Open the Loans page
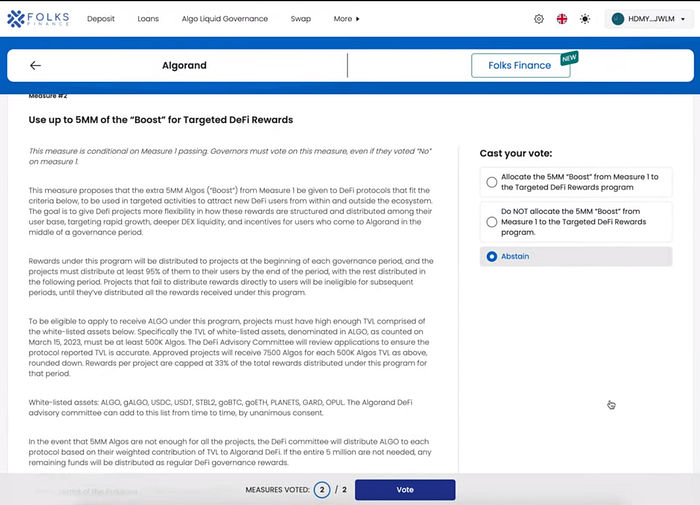The width and height of the screenshot is (700, 505). (148, 19)
